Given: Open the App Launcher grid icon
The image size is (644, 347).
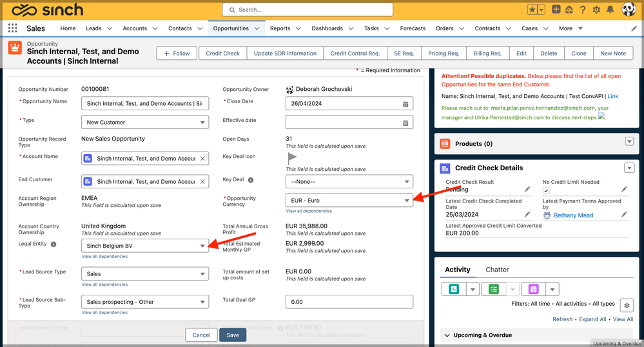Looking at the screenshot, I should (x=13, y=28).
